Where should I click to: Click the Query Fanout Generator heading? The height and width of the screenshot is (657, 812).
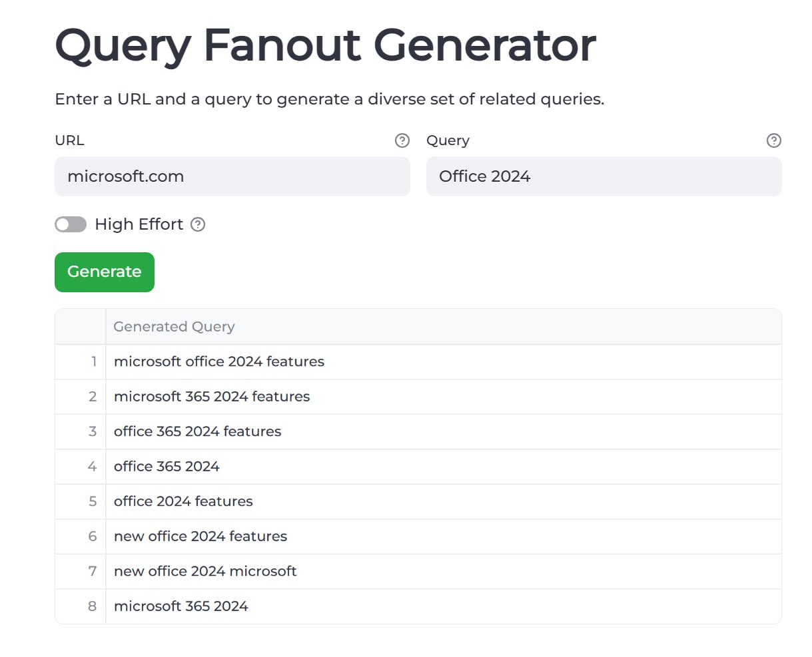coord(325,46)
